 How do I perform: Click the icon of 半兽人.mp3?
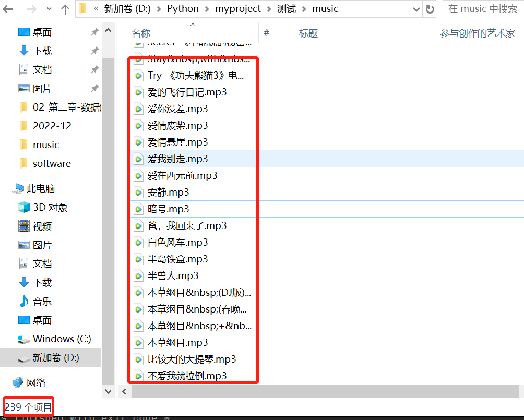[x=138, y=276]
